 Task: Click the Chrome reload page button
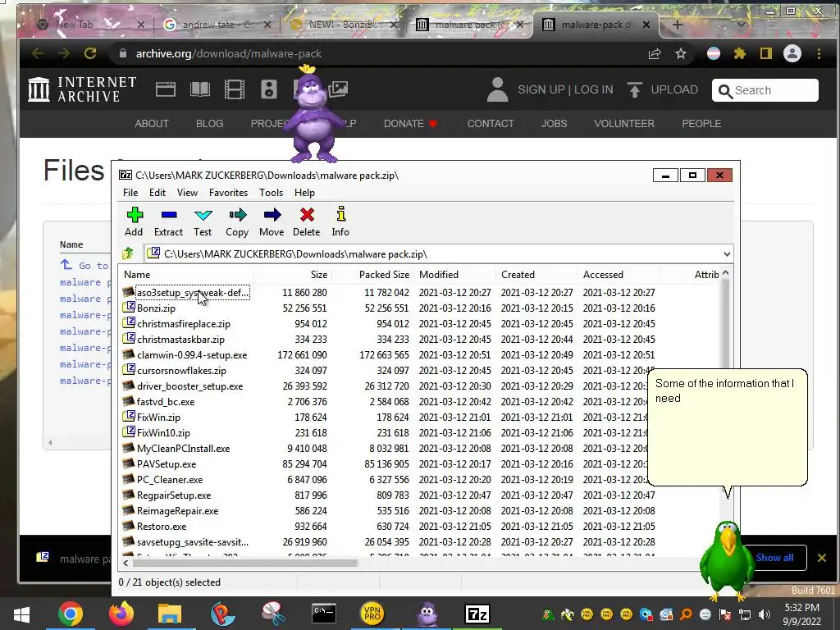tap(90, 53)
